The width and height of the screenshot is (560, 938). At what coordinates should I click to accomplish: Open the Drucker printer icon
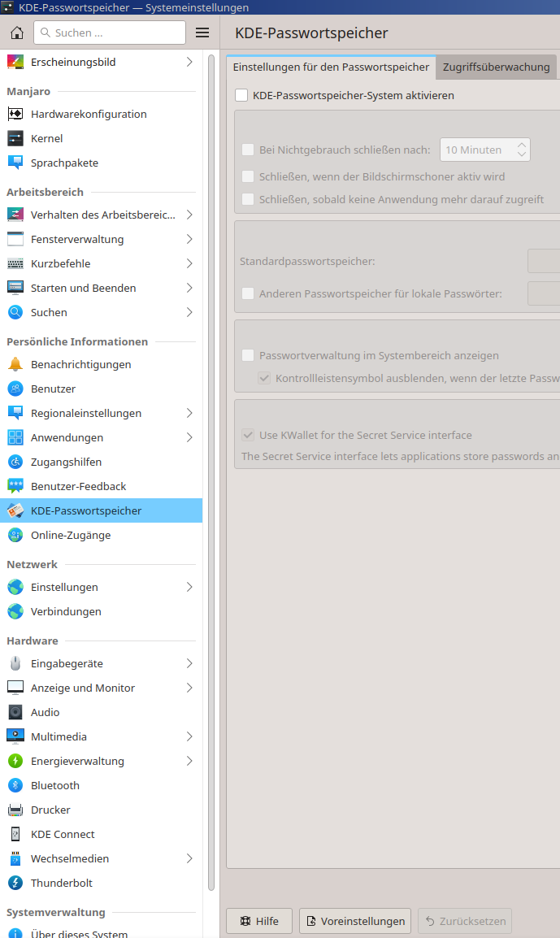point(15,810)
